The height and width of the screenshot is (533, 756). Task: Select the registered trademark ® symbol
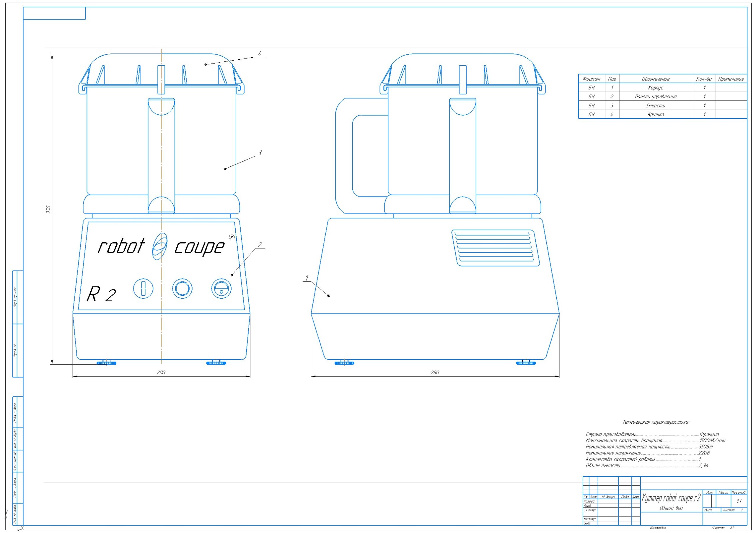(x=232, y=238)
